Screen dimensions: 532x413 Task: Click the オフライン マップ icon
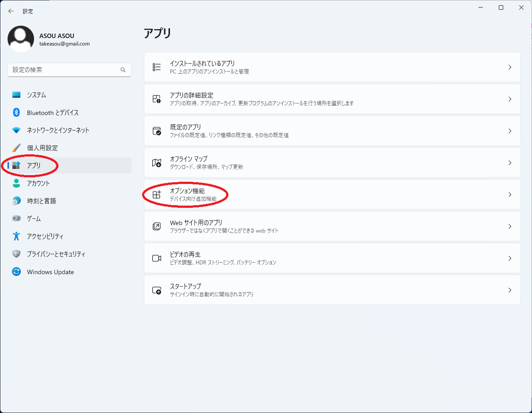pyautogui.click(x=156, y=162)
